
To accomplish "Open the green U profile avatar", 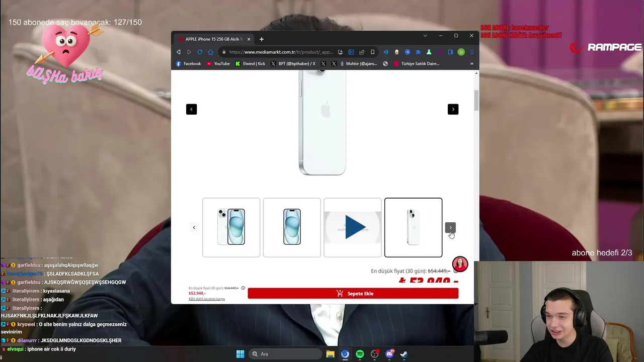I will [x=461, y=52].
